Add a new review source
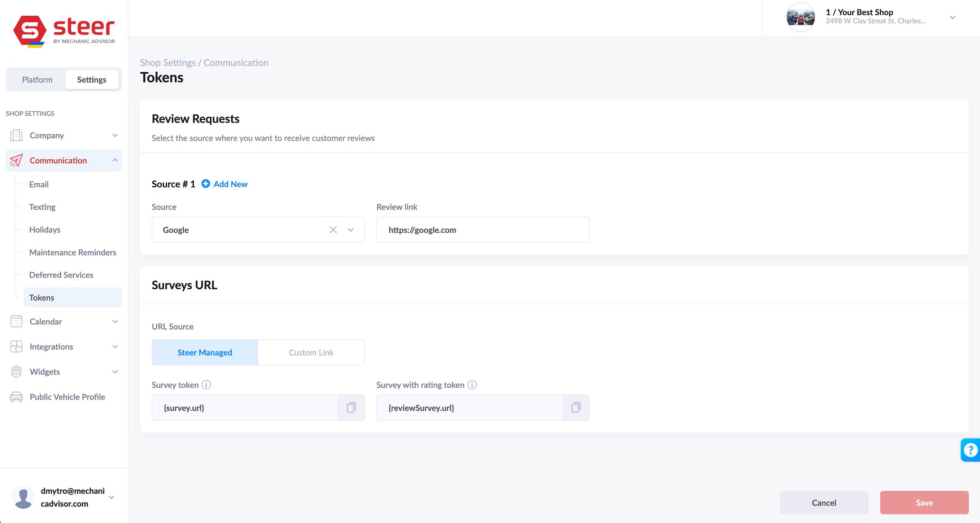 tap(224, 184)
